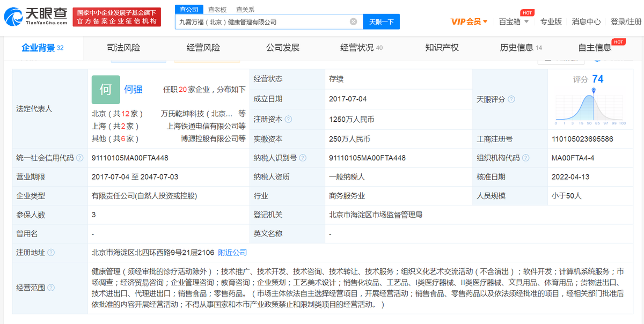
Task: Clear the search box text
Action: tap(353, 22)
